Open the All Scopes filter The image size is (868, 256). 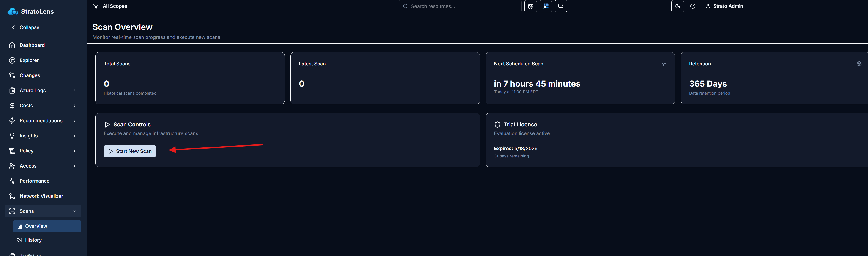(x=110, y=6)
